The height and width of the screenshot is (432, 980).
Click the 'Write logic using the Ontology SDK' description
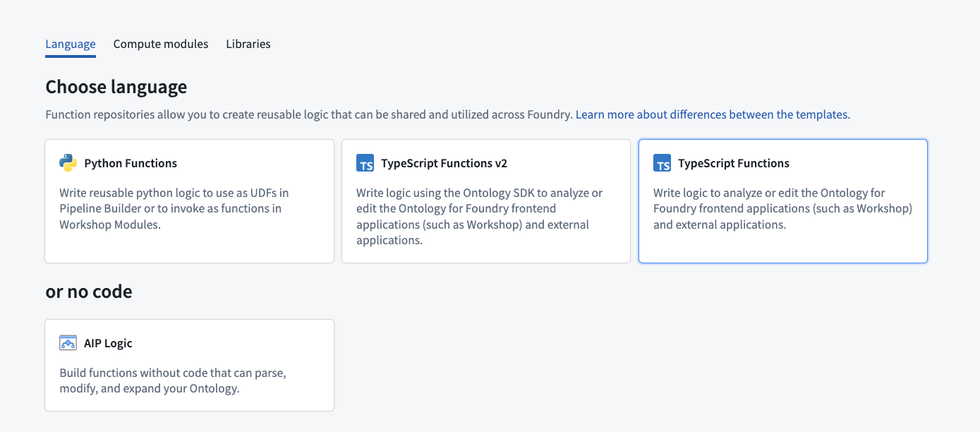tap(480, 216)
